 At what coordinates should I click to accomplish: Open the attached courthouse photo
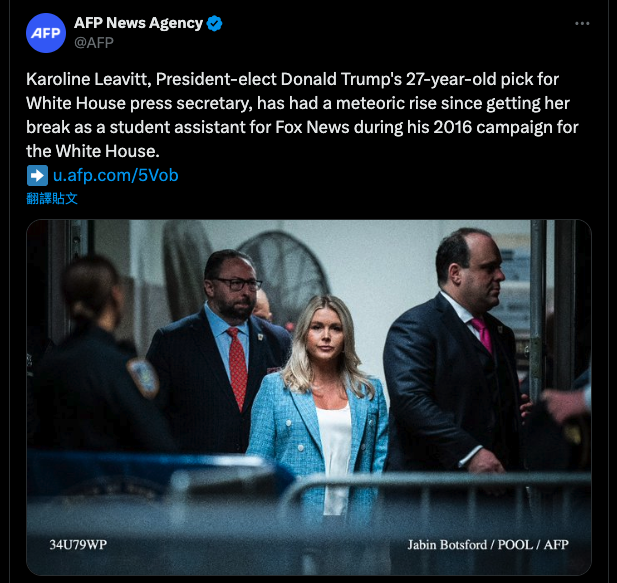(x=309, y=397)
